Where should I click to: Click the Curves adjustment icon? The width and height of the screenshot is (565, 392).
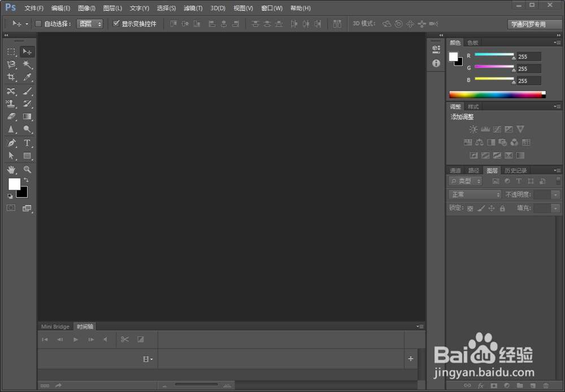tap(497, 129)
